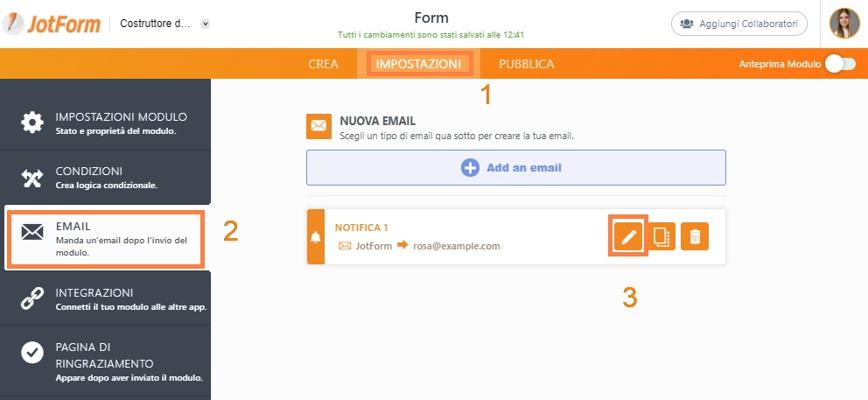
Task: Click the bell icon on Notifica 1
Action: (x=316, y=237)
